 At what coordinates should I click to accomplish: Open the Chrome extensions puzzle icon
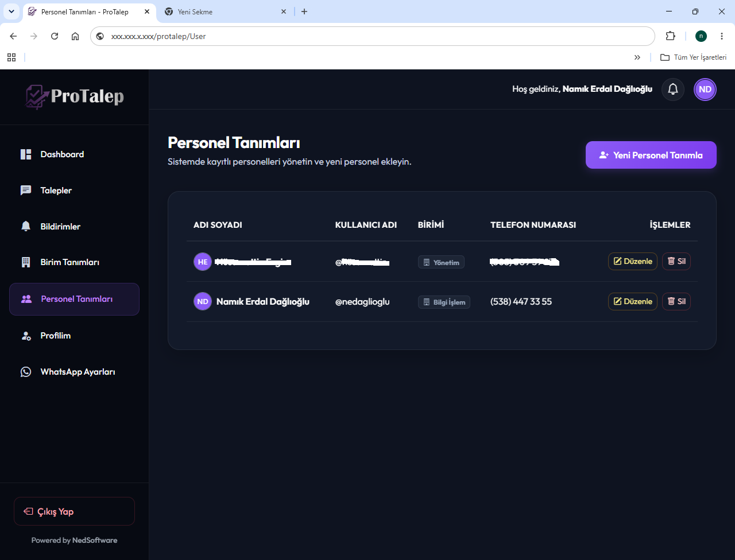[670, 36]
